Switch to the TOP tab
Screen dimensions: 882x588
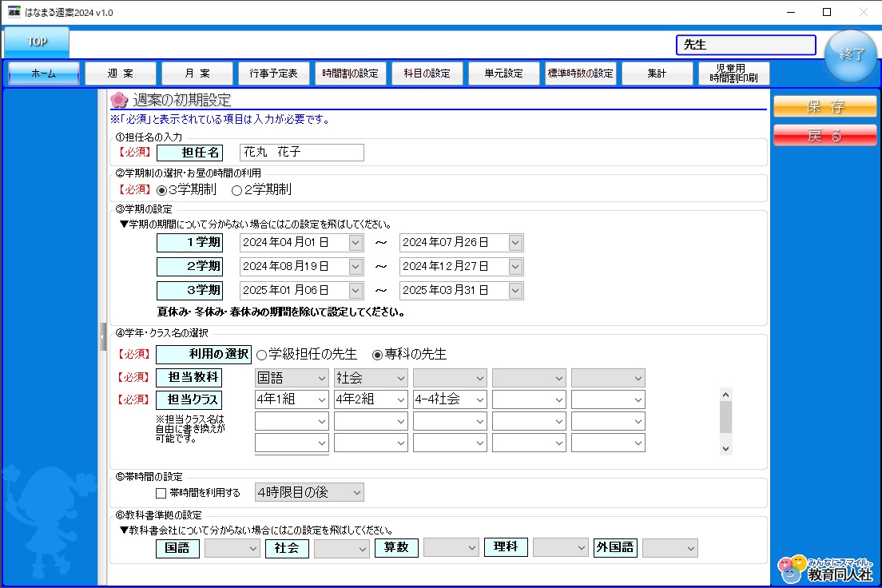[x=37, y=42]
